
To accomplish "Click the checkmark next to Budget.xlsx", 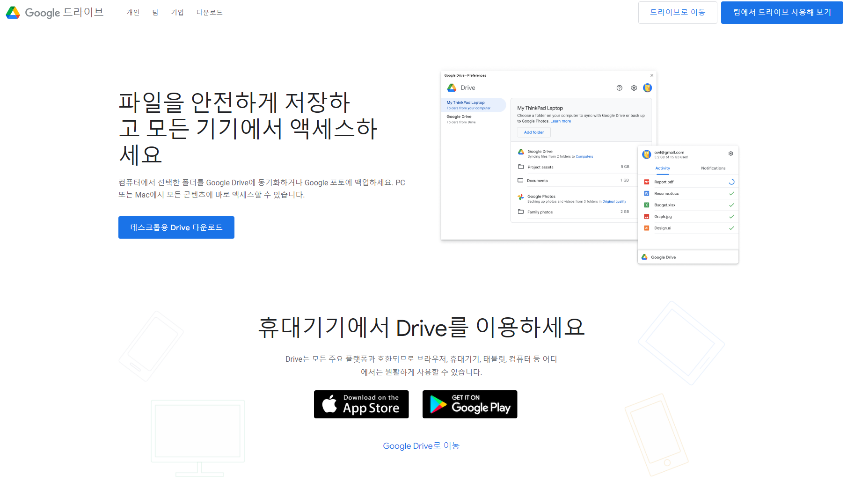I will (x=731, y=205).
